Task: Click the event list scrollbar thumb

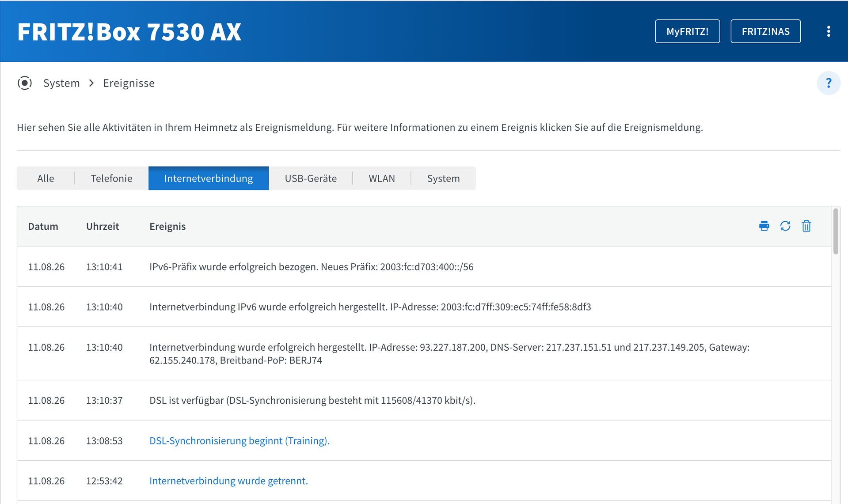Action: [836, 231]
